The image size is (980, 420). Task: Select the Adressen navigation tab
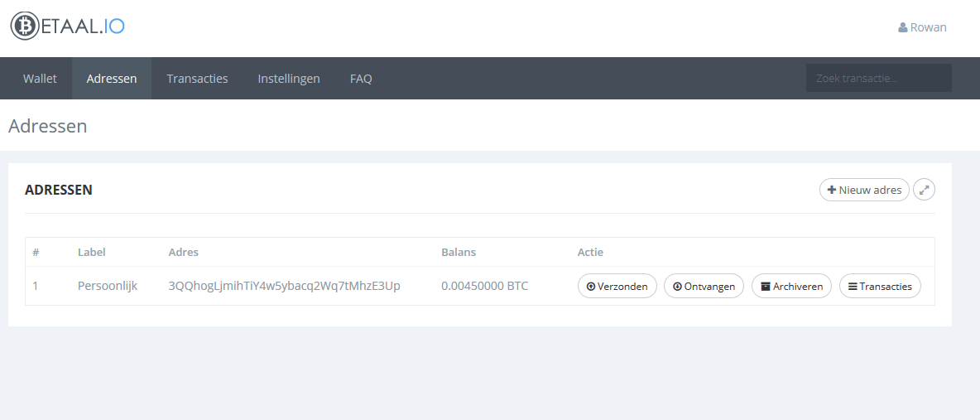112,79
